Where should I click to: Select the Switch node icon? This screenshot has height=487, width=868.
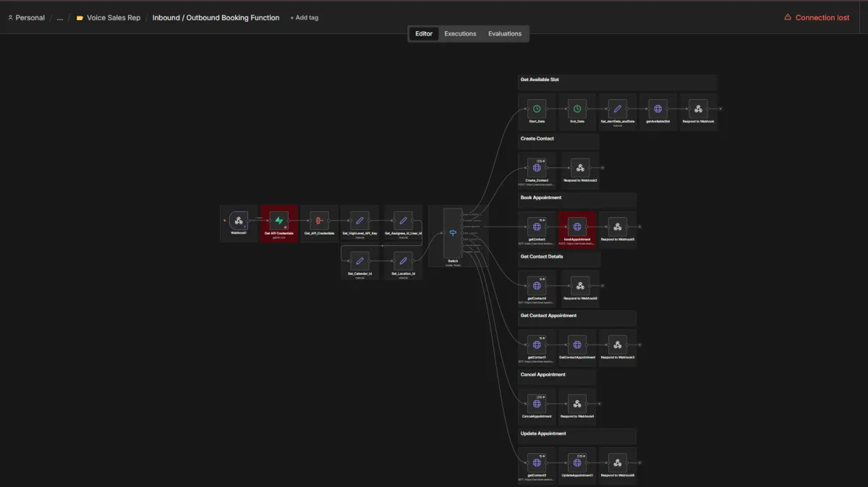click(x=453, y=233)
